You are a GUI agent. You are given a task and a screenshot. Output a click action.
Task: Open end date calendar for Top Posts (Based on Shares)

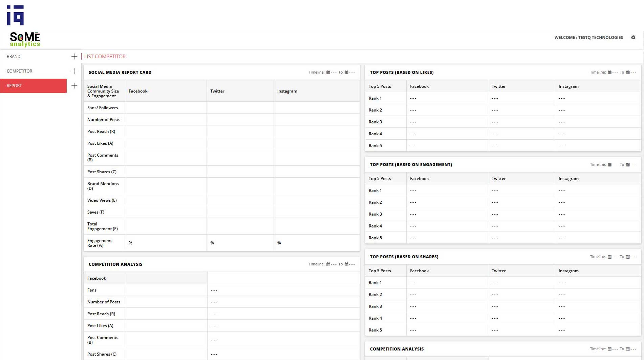coord(628,257)
